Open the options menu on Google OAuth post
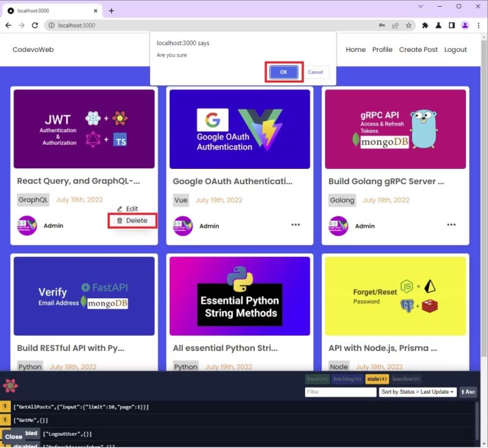Screen dimensions: 488x448 point(295,224)
